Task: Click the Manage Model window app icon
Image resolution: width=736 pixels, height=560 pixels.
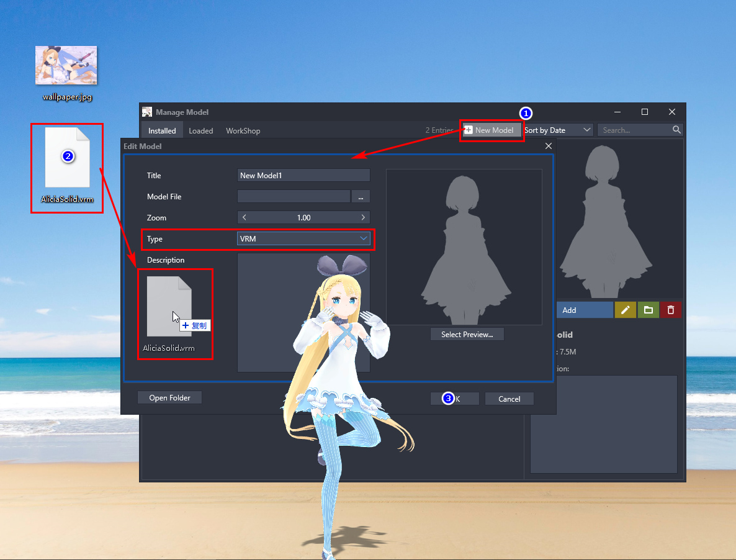Action: point(148,112)
